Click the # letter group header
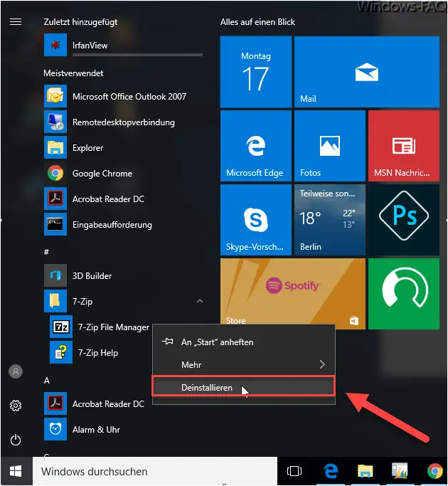Viewport: 448px width, 486px height. click(x=46, y=252)
